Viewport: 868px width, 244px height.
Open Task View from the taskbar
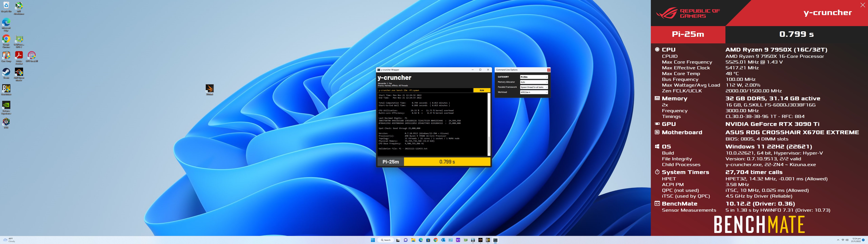398,240
